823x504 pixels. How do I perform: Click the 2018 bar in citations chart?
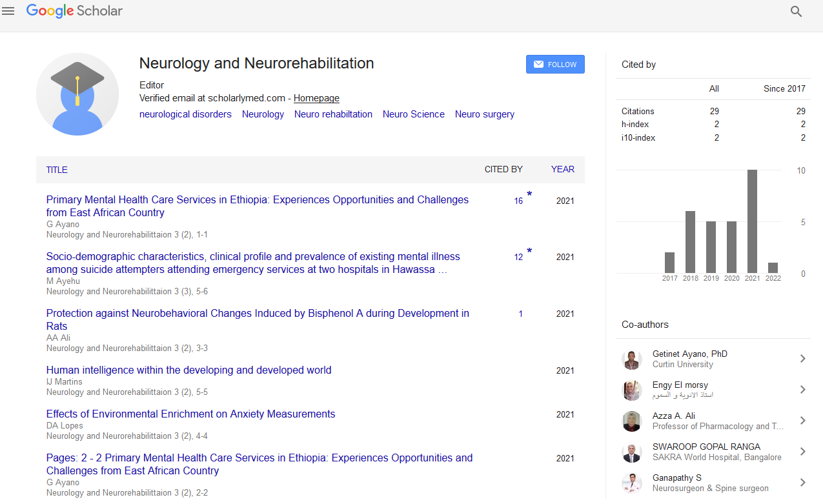click(690, 242)
